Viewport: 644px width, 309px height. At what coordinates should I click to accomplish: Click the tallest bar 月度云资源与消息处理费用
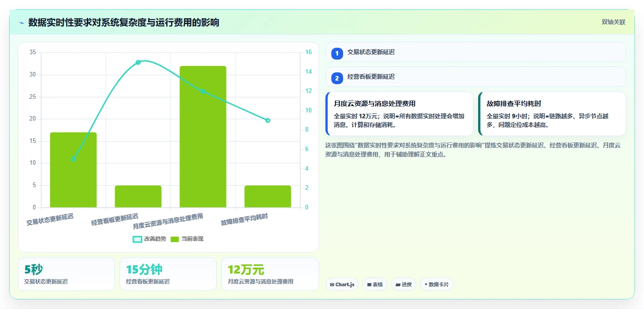tap(203, 137)
